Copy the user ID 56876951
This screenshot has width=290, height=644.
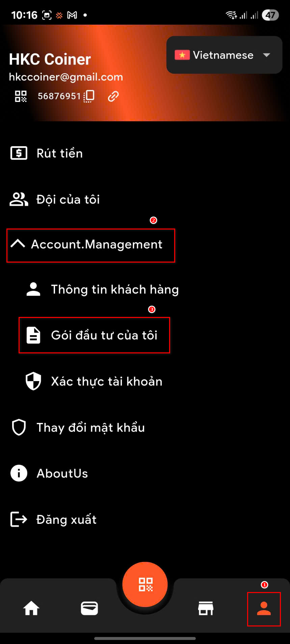89,96
